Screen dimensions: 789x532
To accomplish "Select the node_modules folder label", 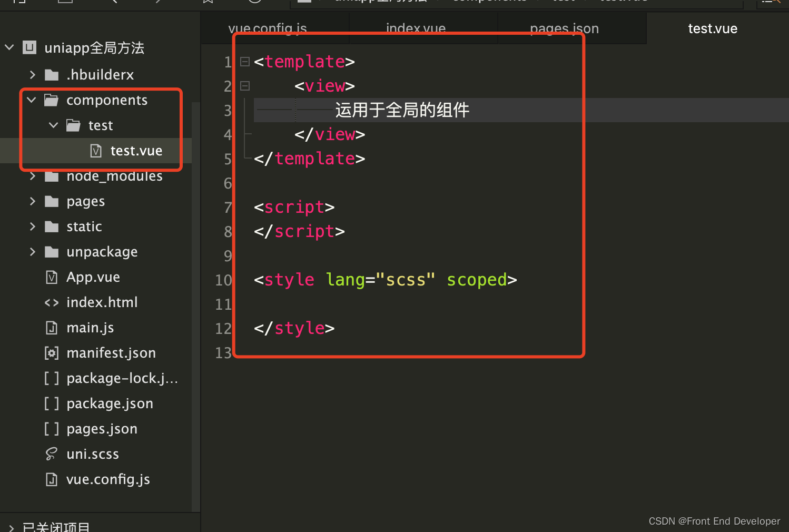I will coord(114,176).
